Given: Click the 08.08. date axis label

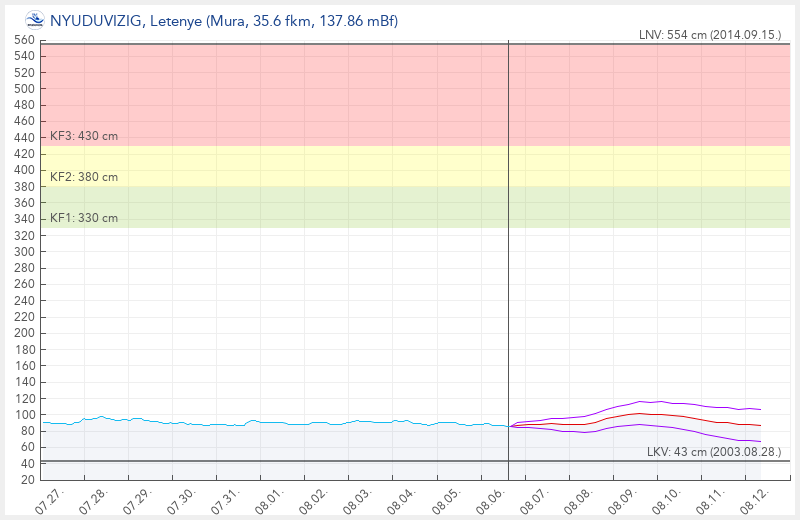Looking at the screenshot, I should [x=579, y=500].
